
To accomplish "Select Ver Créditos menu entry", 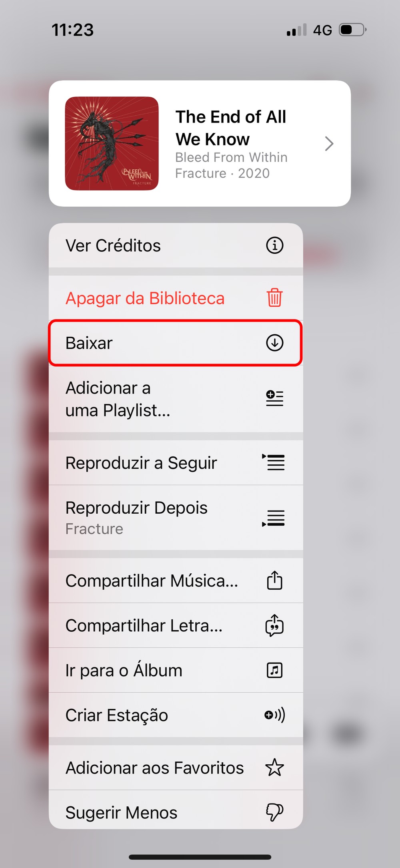I will pyautogui.click(x=113, y=245).
